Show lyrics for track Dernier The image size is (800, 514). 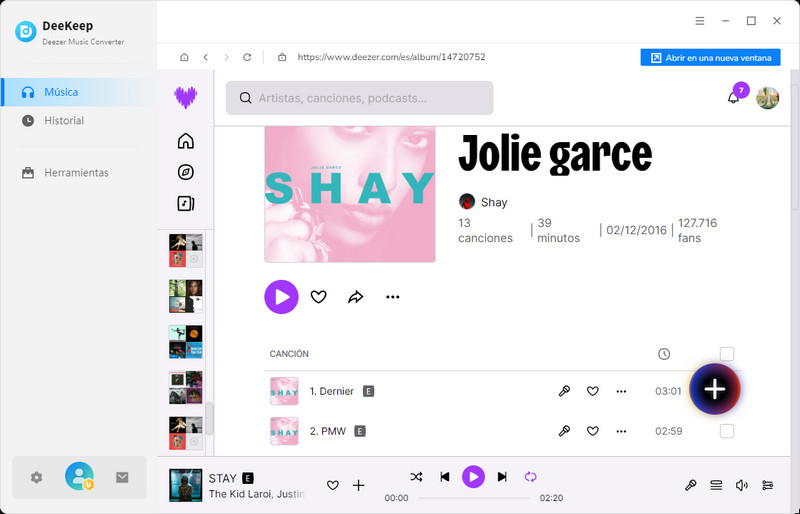click(x=564, y=391)
